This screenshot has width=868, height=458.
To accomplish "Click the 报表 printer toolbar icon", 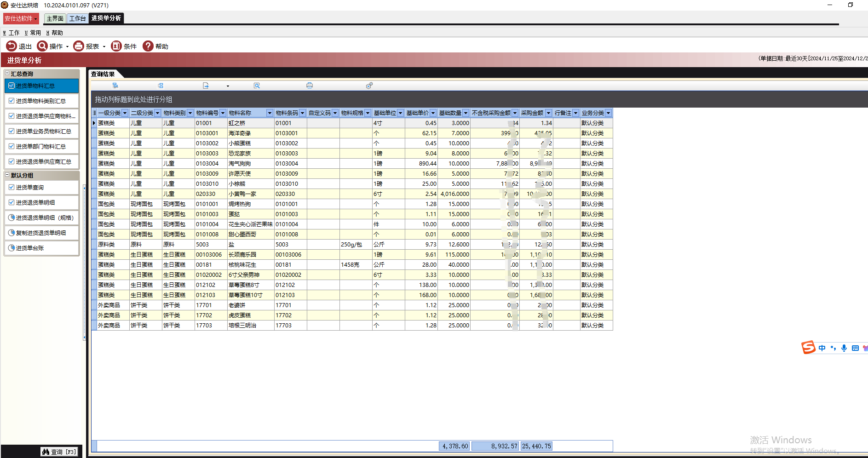I will [79, 46].
